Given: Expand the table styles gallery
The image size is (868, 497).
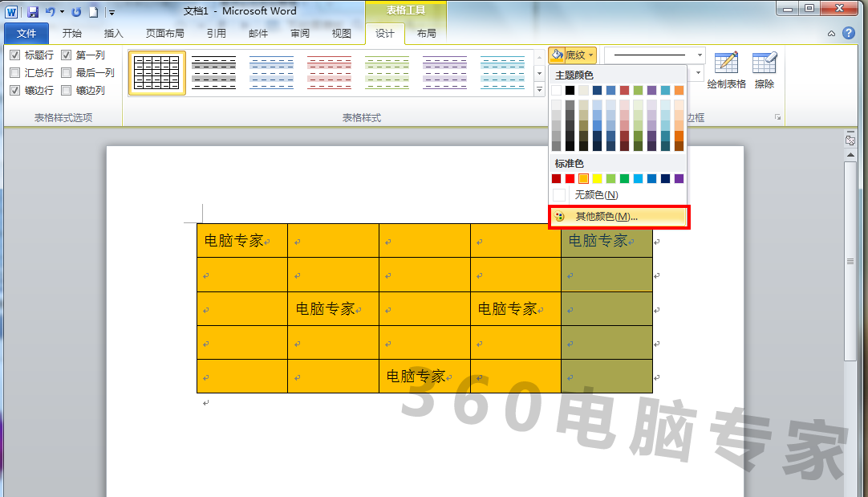Looking at the screenshot, I should point(538,90).
